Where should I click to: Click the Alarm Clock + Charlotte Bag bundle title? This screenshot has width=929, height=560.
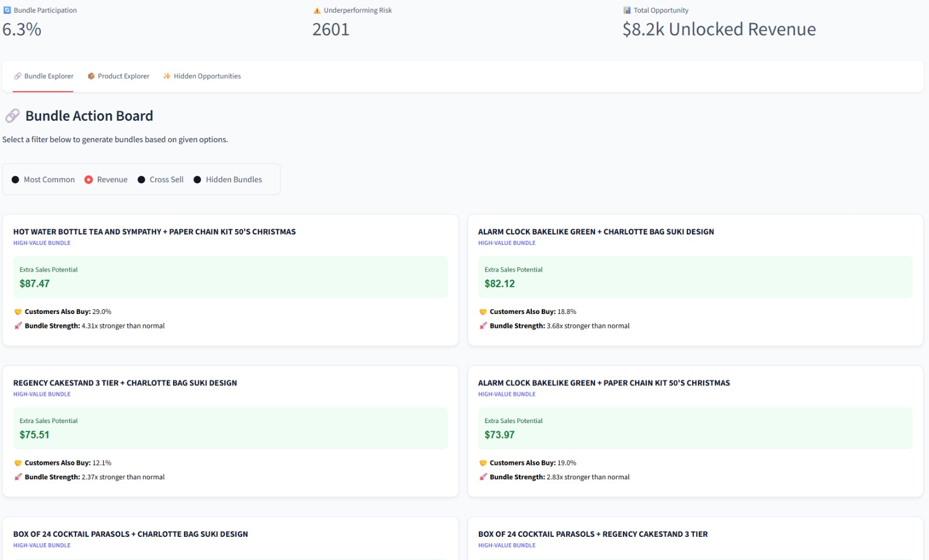(596, 232)
